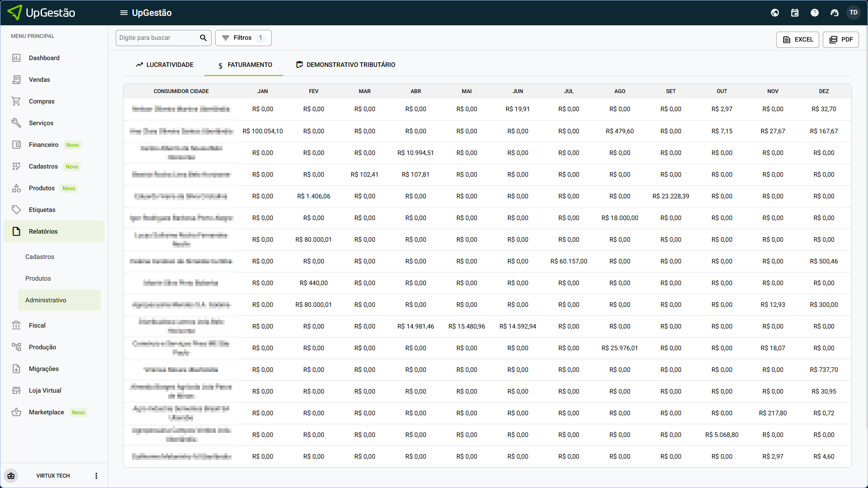Sort by the Consumidor Cidade column header
Image resolution: width=868 pixels, height=488 pixels.
click(x=181, y=91)
